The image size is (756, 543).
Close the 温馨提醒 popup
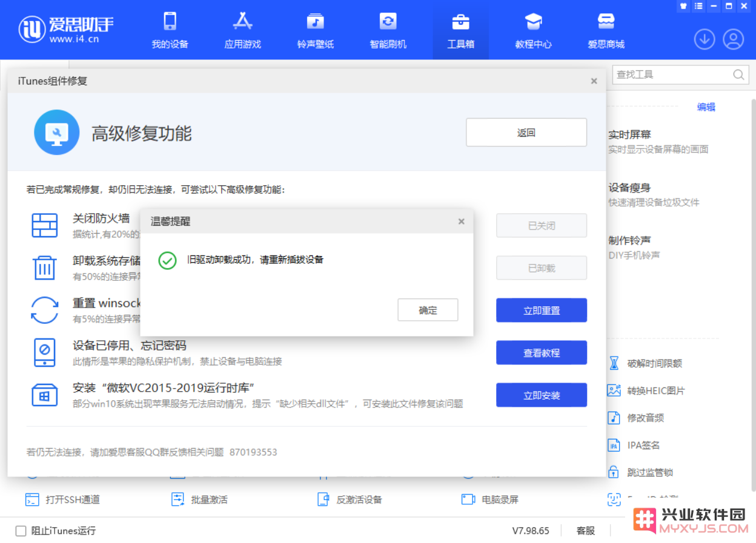click(x=461, y=222)
